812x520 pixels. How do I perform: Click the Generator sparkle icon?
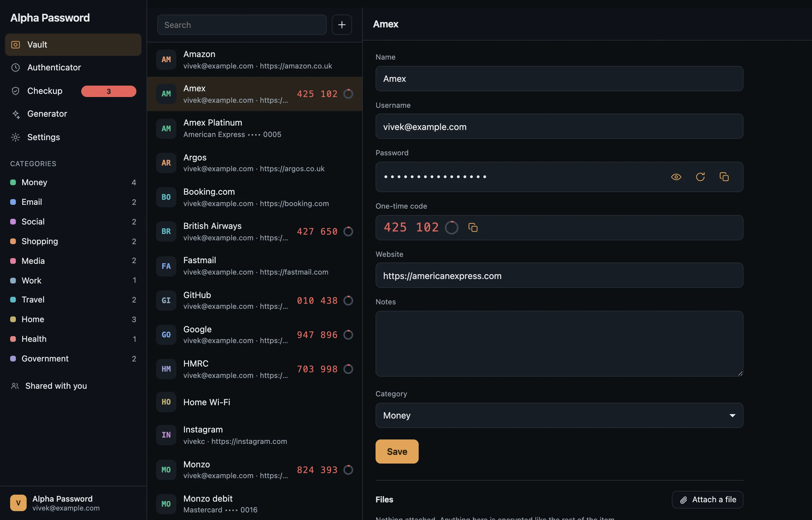click(16, 114)
